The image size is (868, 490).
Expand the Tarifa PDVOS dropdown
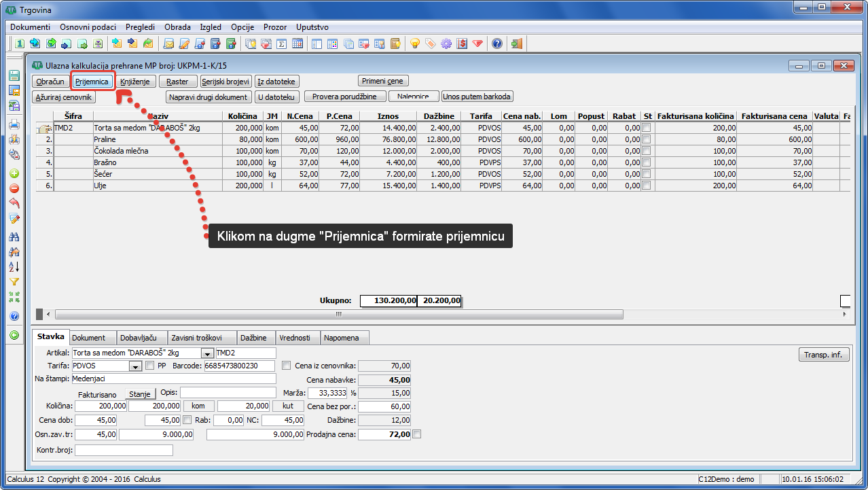point(135,366)
